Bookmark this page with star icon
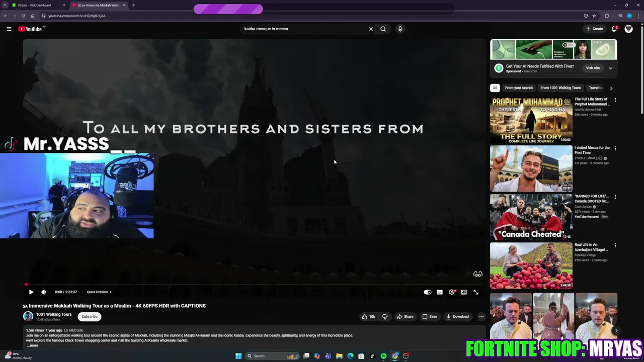 (594, 16)
